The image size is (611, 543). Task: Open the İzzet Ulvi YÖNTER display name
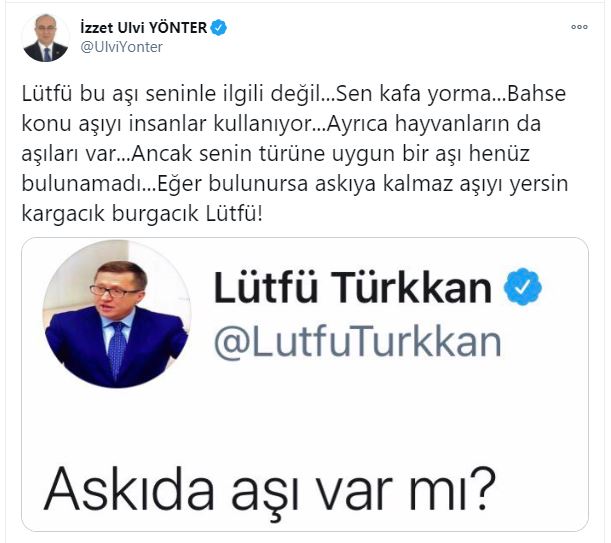click(143, 28)
